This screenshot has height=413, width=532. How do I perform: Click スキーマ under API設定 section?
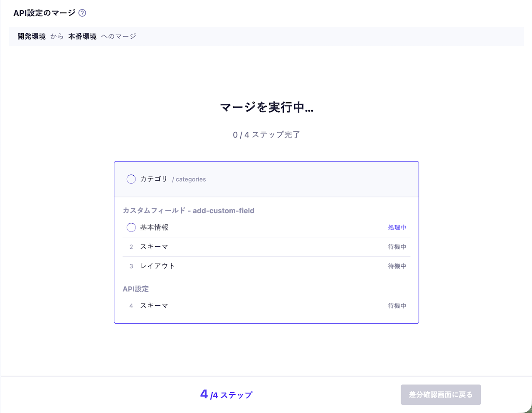tap(154, 306)
